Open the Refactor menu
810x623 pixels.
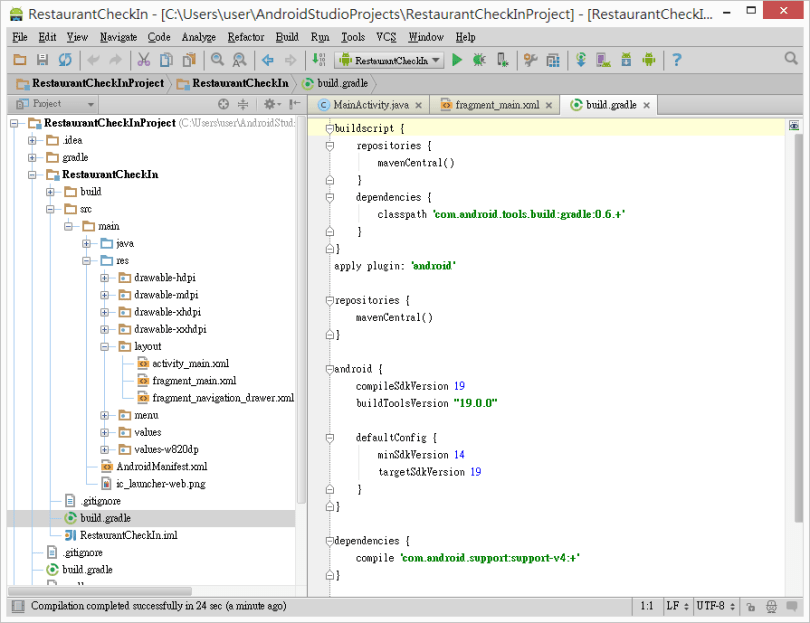[245, 37]
